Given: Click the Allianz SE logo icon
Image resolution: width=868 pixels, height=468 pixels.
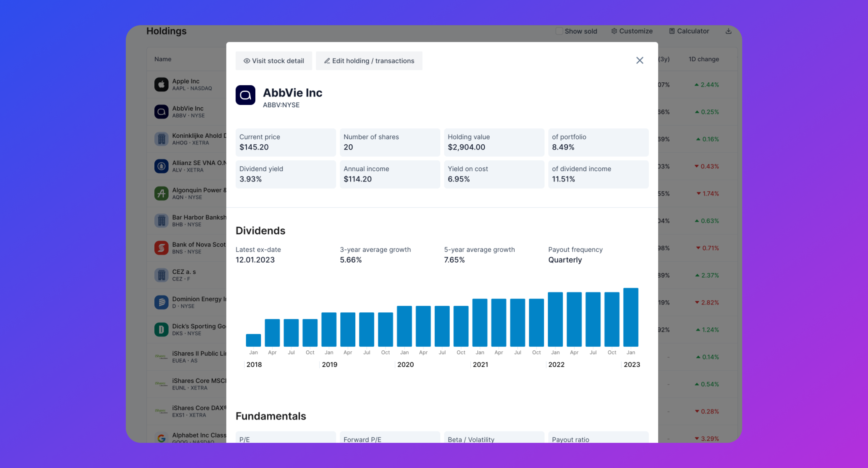Looking at the screenshot, I should [x=161, y=166].
